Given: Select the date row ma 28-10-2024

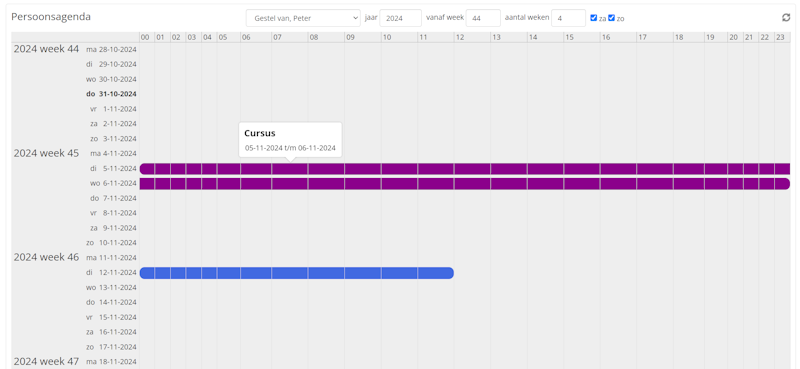Looking at the screenshot, I should point(112,50).
